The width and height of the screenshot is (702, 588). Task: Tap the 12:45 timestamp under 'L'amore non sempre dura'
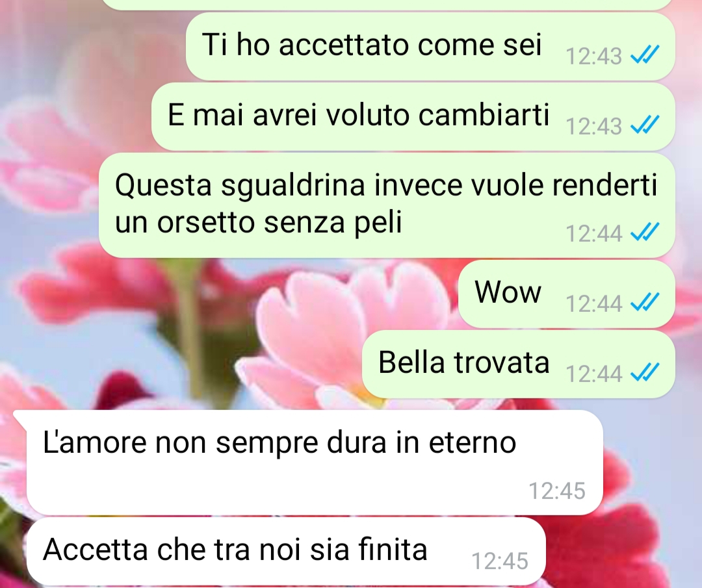[557, 491]
